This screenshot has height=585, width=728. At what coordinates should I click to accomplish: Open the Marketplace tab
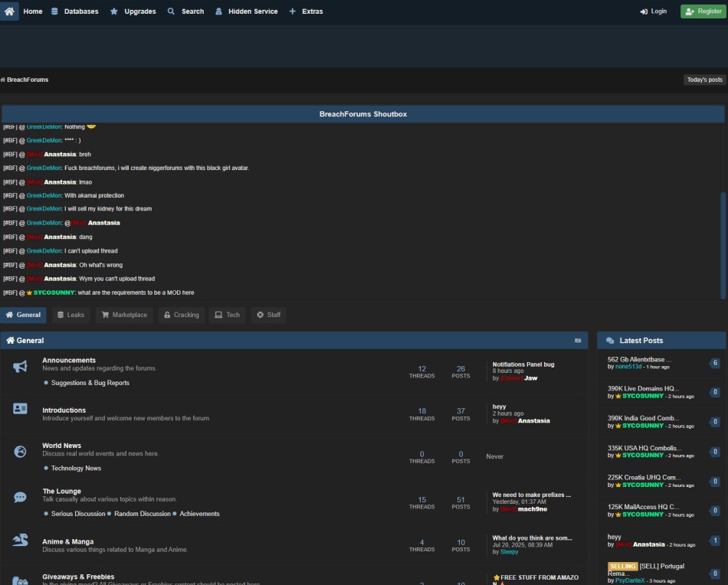(124, 315)
